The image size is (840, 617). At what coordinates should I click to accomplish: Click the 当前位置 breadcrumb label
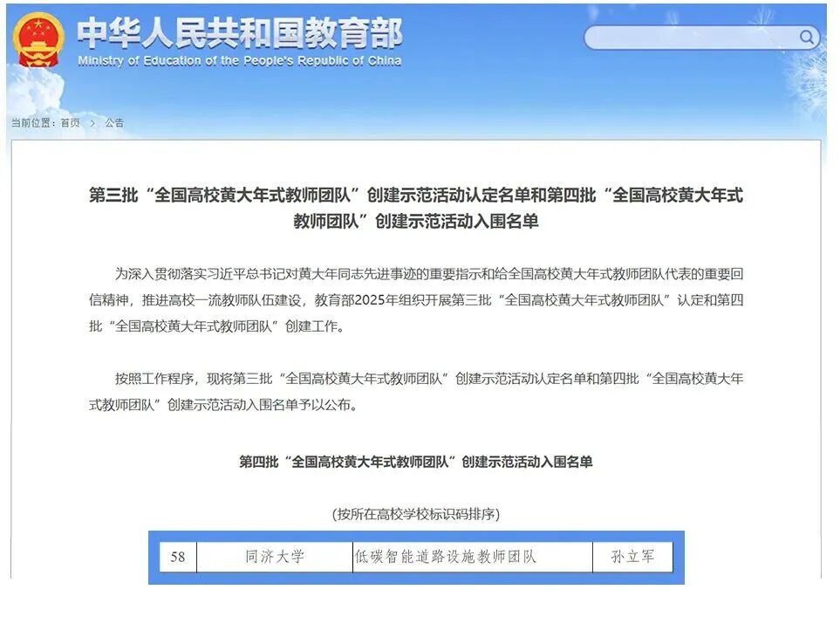point(31,123)
